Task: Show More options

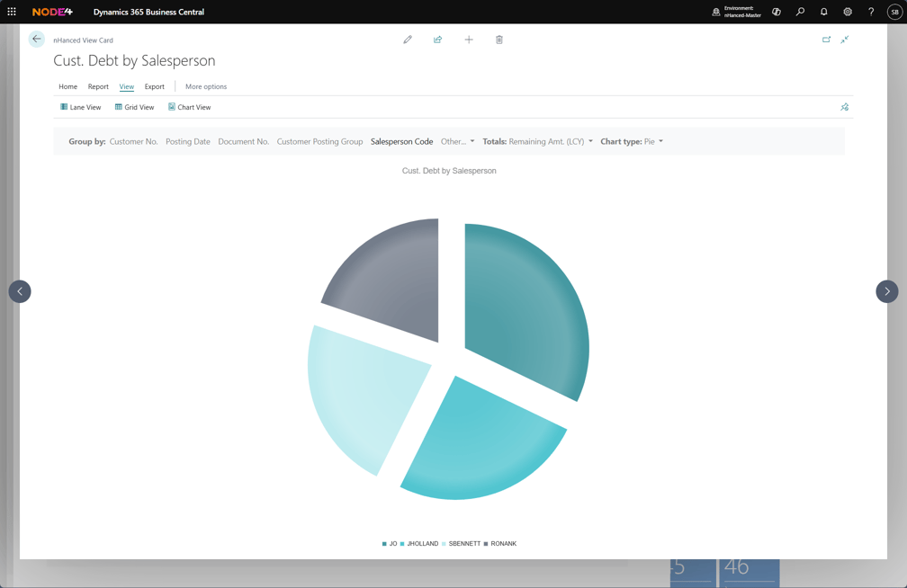Action: tap(206, 86)
